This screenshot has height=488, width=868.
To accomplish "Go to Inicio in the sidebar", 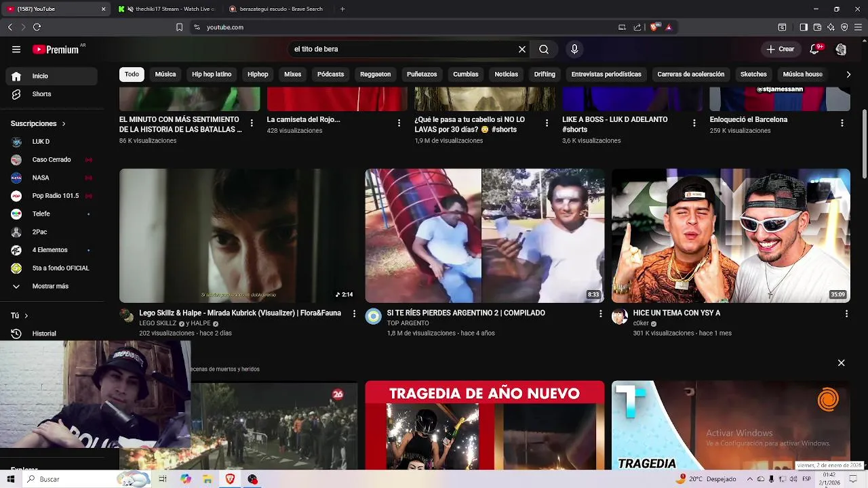I will (x=52, y=76).
